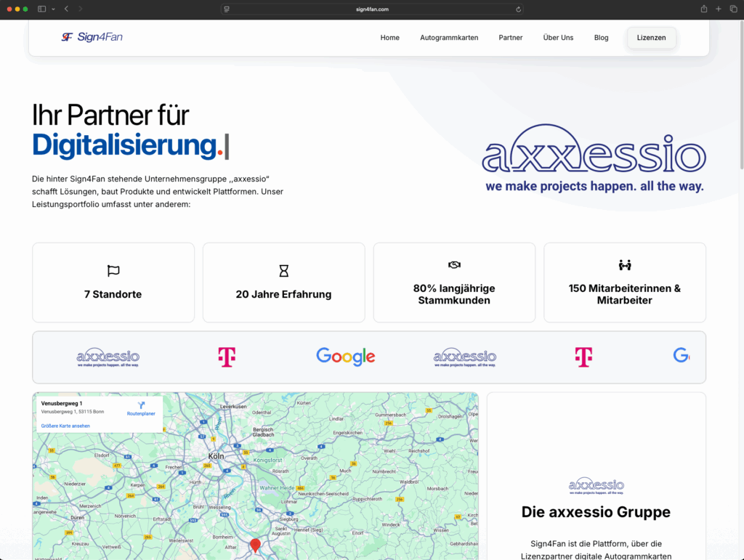
Task: Click the sign4fan.com address bar
Action: (x=372, y=9)
